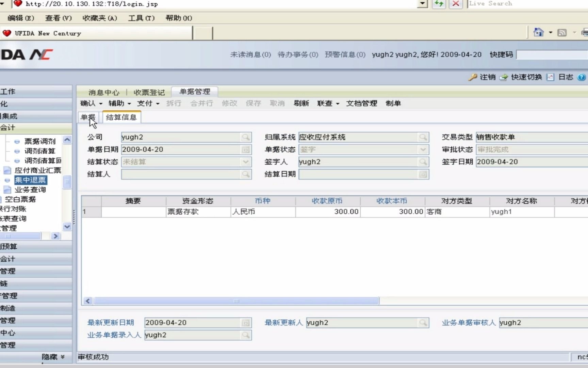This screenshot has height=368, width=588.
Task: Click the browser stop X icon
Action: pos(456,4)
